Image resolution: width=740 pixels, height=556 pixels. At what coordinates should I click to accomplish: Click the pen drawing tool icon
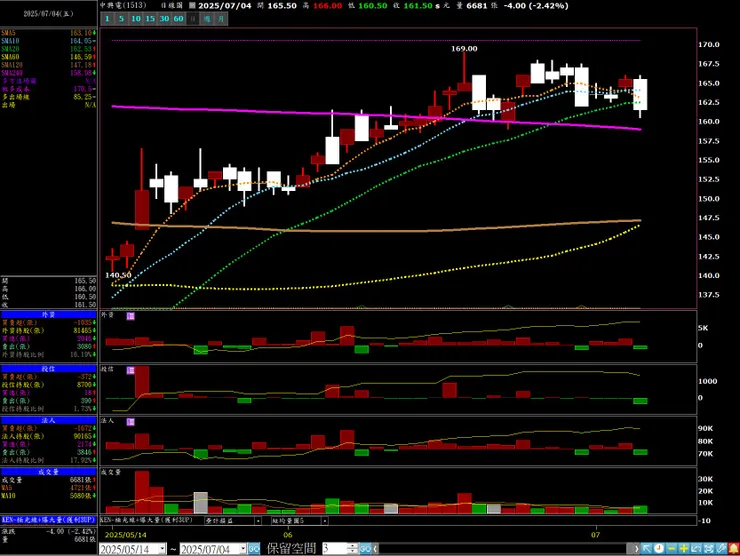click(x=720, y=548)
